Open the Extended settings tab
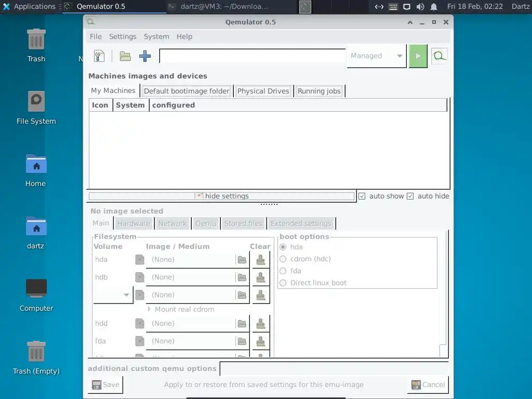This screenshot has height=399, width=532. pyautogui.click(x=301, y=223)
